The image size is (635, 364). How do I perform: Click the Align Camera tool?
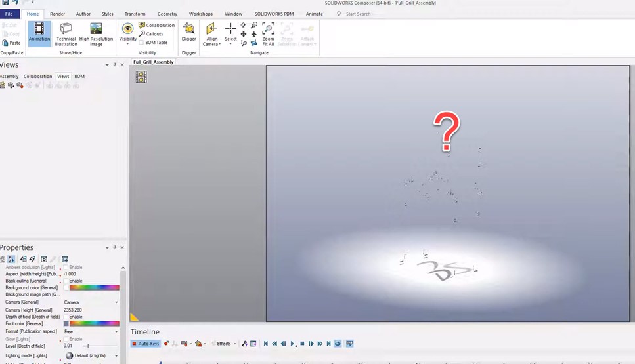[x=211, y=34]
